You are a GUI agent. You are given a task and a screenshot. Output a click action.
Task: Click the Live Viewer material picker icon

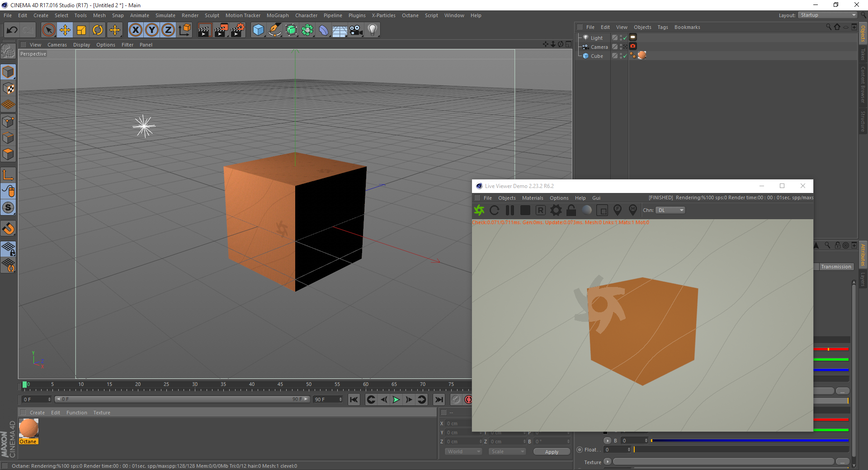tap(633, 210)
